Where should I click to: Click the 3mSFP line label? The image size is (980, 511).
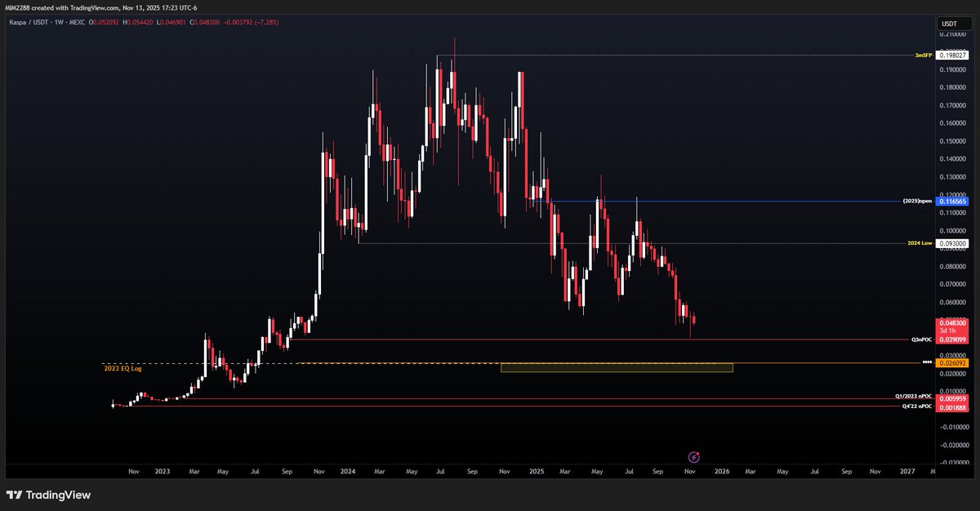(924, 56)
